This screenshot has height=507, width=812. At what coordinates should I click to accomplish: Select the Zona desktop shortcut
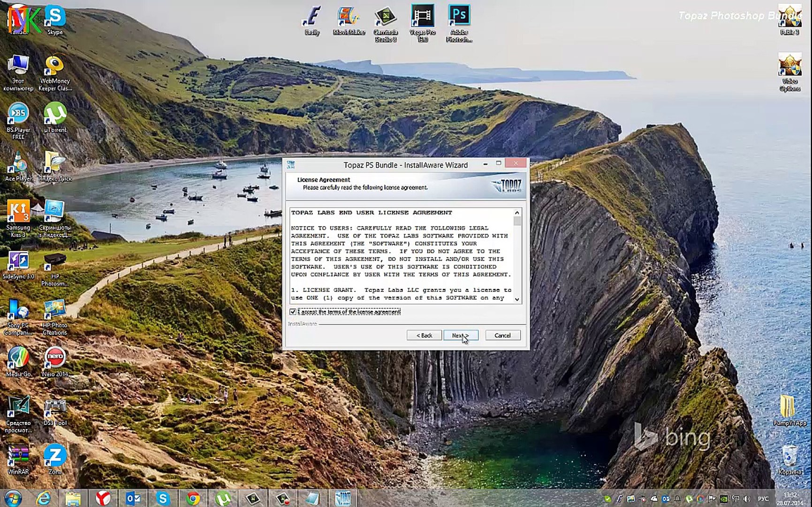point(55,460)
